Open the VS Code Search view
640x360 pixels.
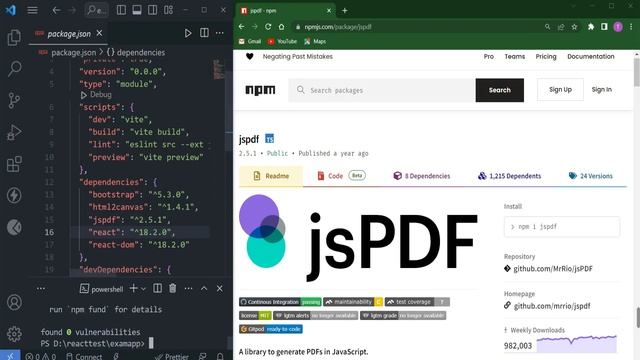click(x=14, y=69)
